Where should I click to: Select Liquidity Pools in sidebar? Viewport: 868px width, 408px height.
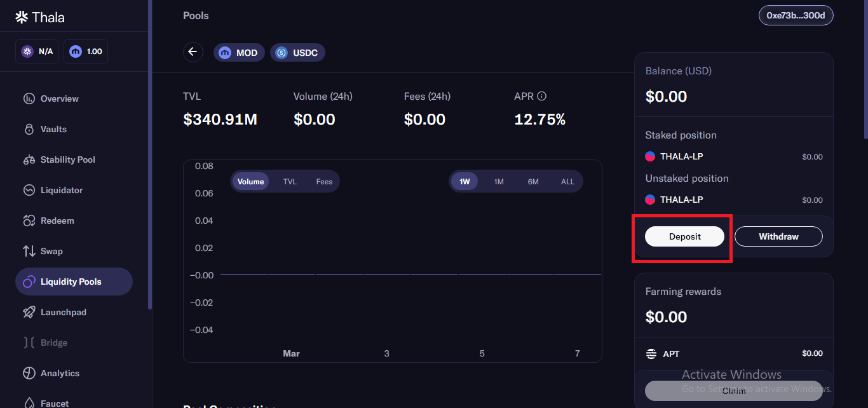tap(74, 282)
